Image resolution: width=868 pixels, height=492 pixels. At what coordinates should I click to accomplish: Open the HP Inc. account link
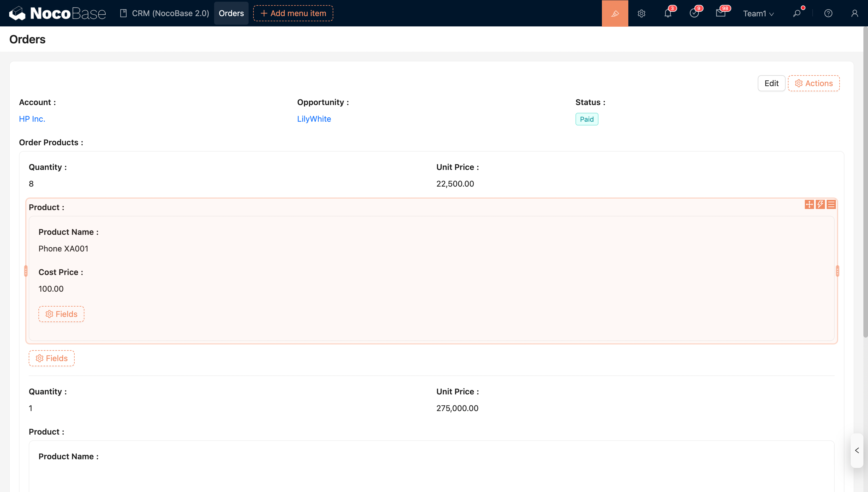click(32, 119)
